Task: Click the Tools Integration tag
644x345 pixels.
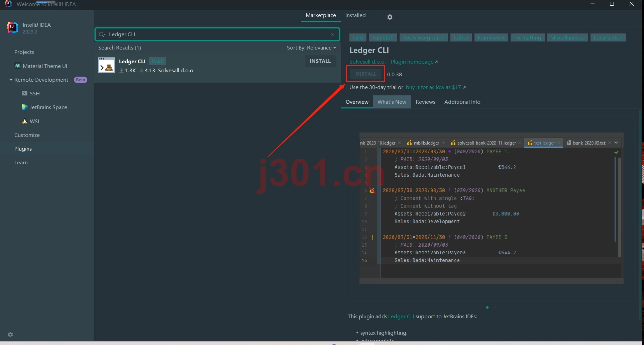Action: coord(424,38)
